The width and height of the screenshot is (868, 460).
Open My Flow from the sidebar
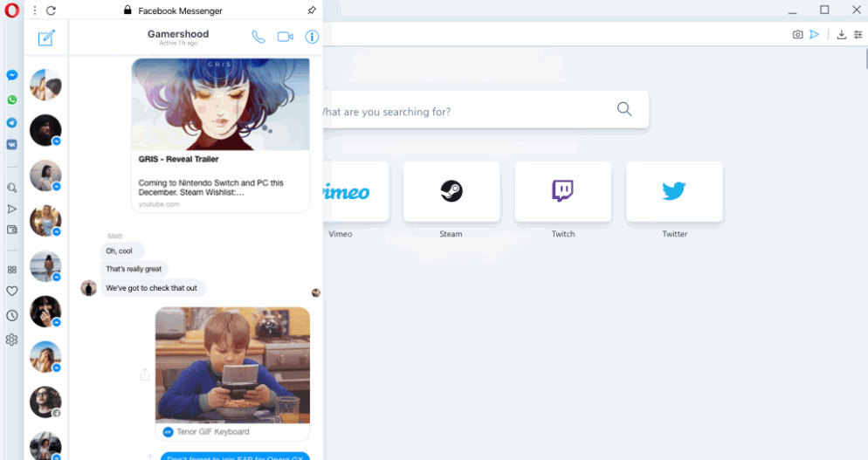tap(11, 209)
